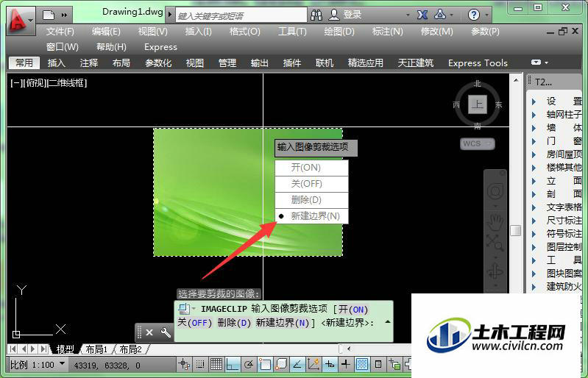Go to first layout tab arrow
The image size is (588, 378).
tap(13, 349)
